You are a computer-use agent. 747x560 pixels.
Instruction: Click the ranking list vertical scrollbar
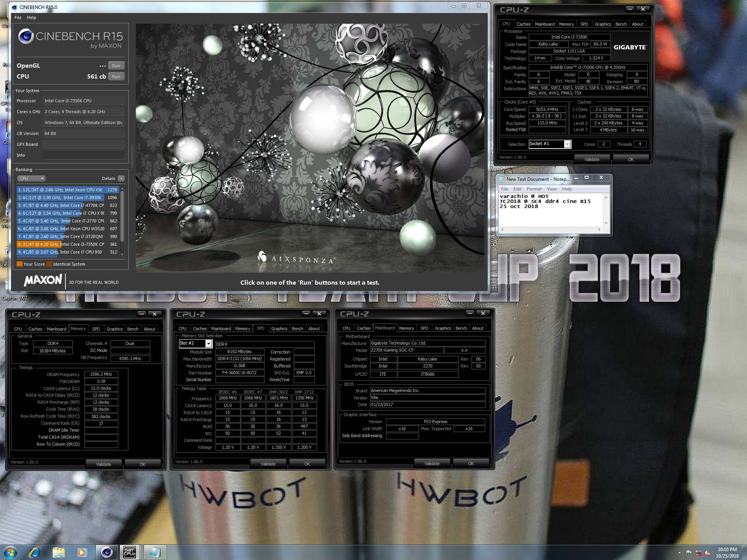pos(122,222)
